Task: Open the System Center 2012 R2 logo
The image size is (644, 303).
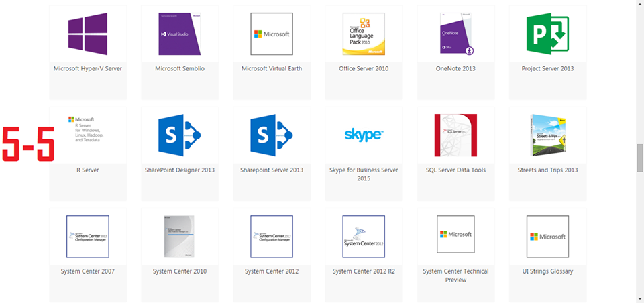Action: tap(364, 236)
